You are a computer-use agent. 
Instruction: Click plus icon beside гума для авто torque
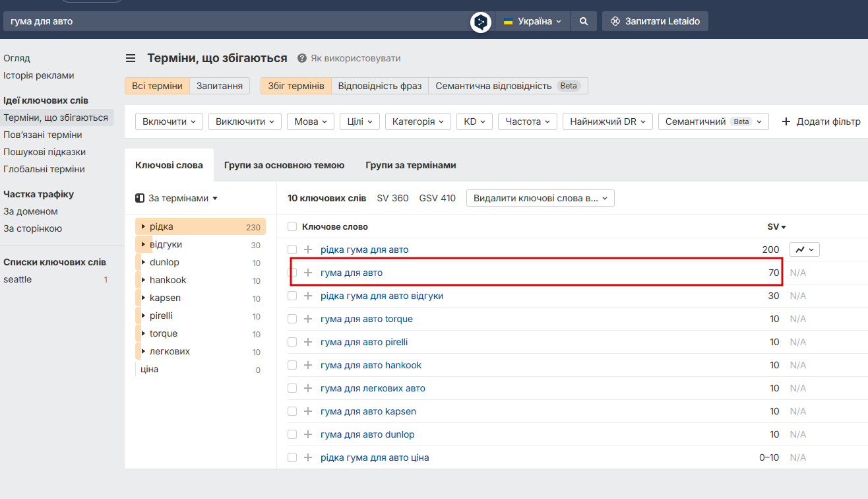coord(308,319)
